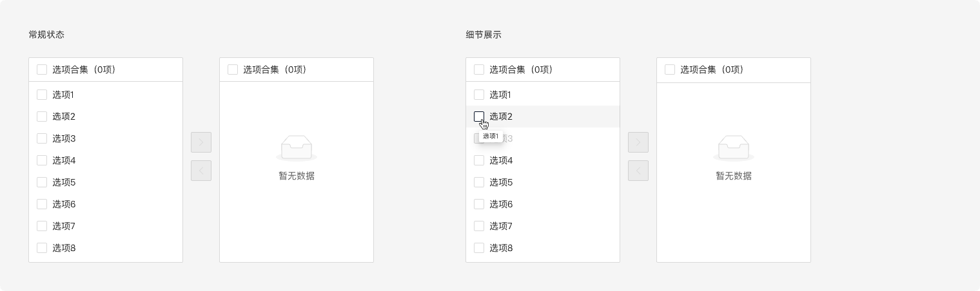The height and width of the screenshot is (291, 980).
Task: Check 选项3 in the 常规状态 list
Action: (x=42, y=138)
